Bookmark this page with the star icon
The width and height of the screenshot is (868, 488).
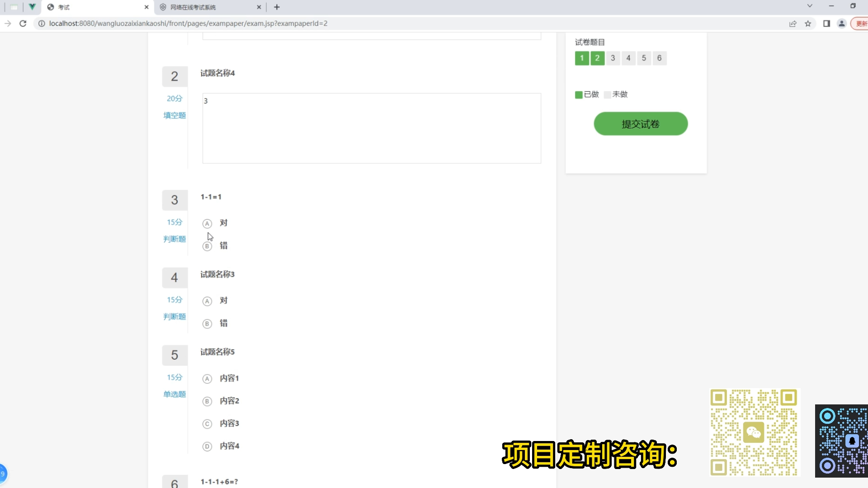808,23
